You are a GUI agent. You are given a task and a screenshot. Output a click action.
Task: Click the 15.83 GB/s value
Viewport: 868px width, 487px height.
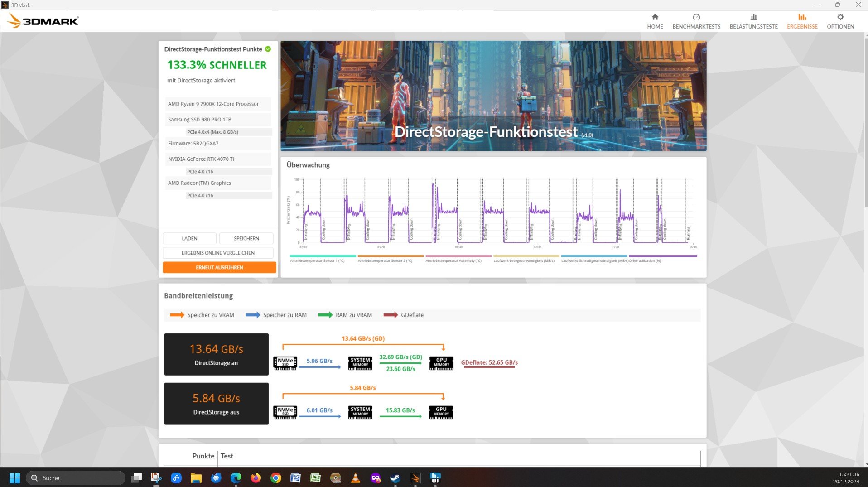coord(400,410)
